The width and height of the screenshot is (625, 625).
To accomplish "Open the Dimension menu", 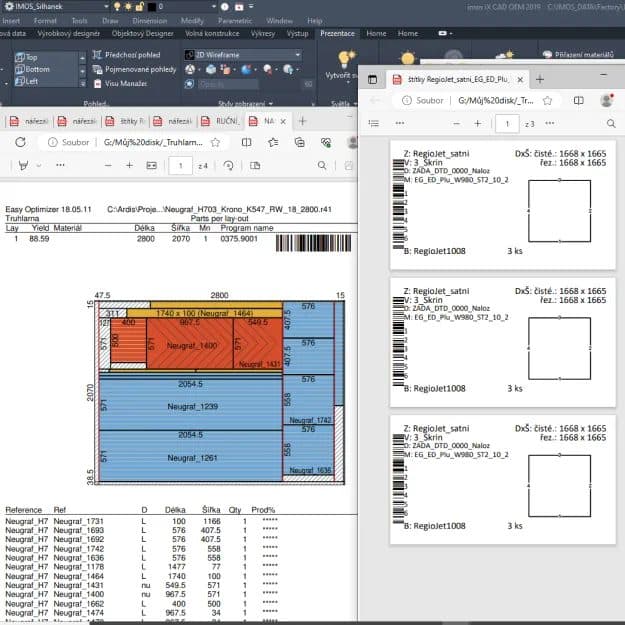I will coord(149,21).
